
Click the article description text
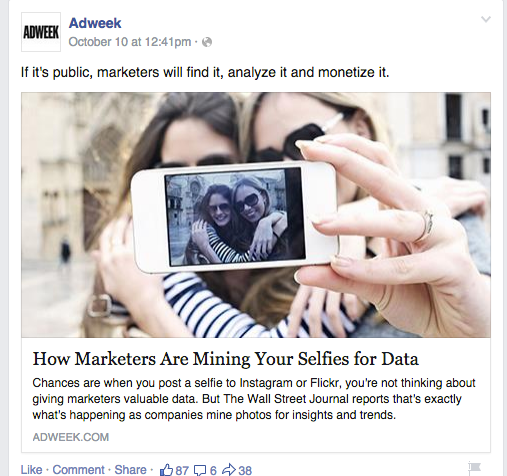pyautogui.click(x=254, y=399)
